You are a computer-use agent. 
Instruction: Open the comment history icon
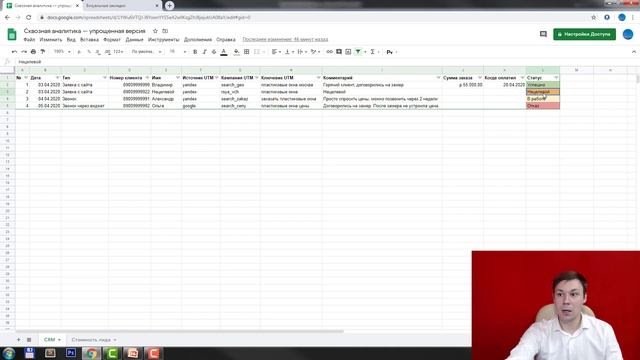[543, 34]
